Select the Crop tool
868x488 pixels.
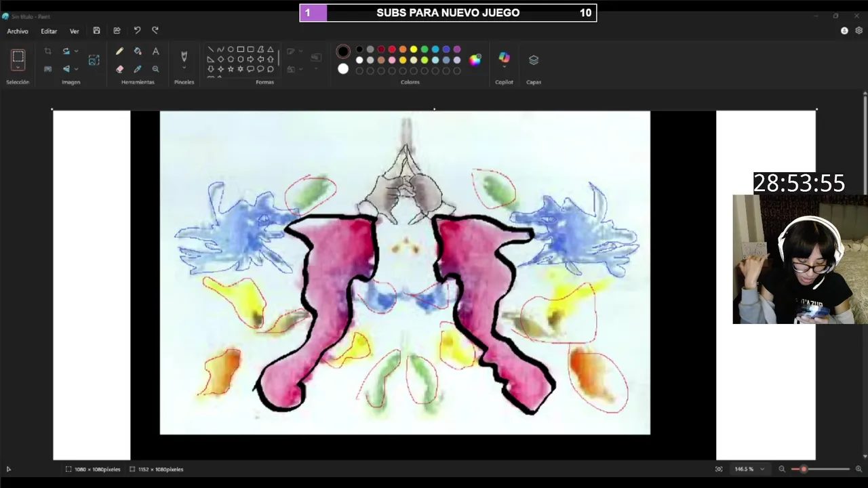coord(47,52)
